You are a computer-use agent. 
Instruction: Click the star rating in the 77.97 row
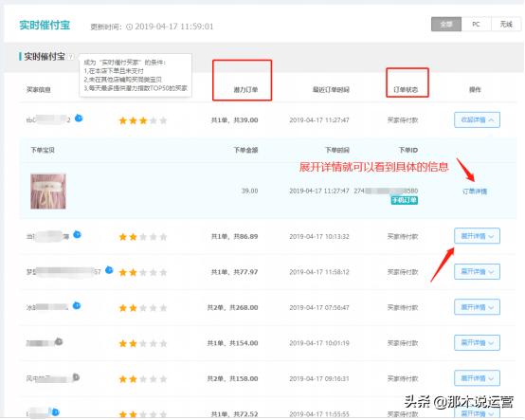(143, 272)
